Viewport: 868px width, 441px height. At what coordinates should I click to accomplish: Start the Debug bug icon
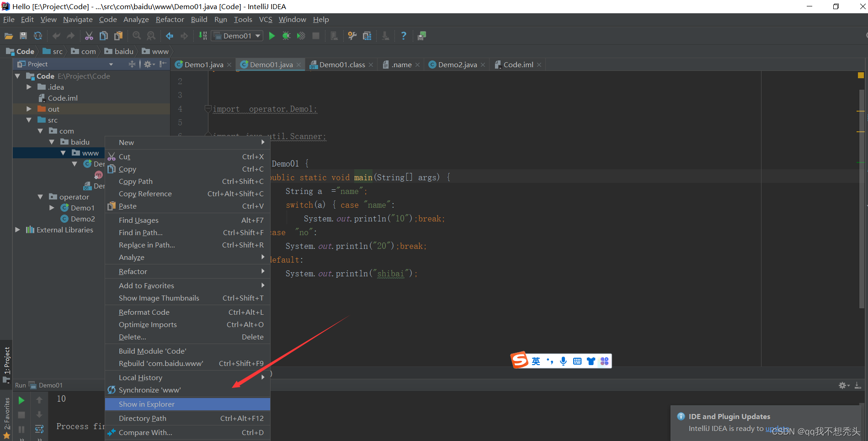click(x=286, y=36)
